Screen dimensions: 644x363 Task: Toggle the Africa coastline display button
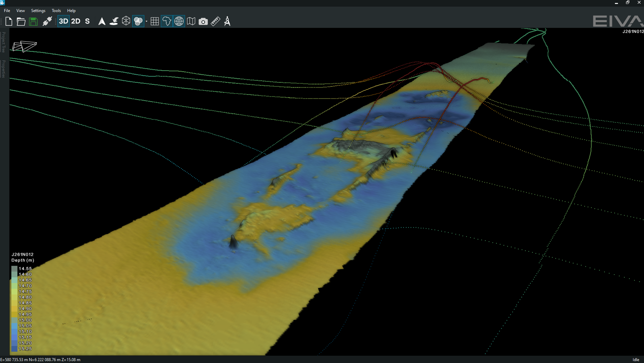(167, 21)
